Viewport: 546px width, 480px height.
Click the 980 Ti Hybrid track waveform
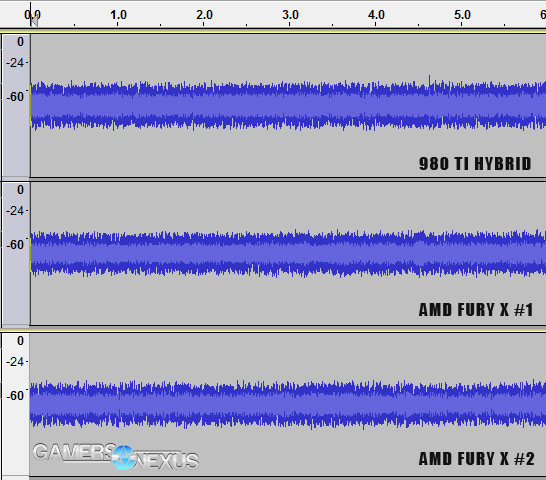click(288, 105)
